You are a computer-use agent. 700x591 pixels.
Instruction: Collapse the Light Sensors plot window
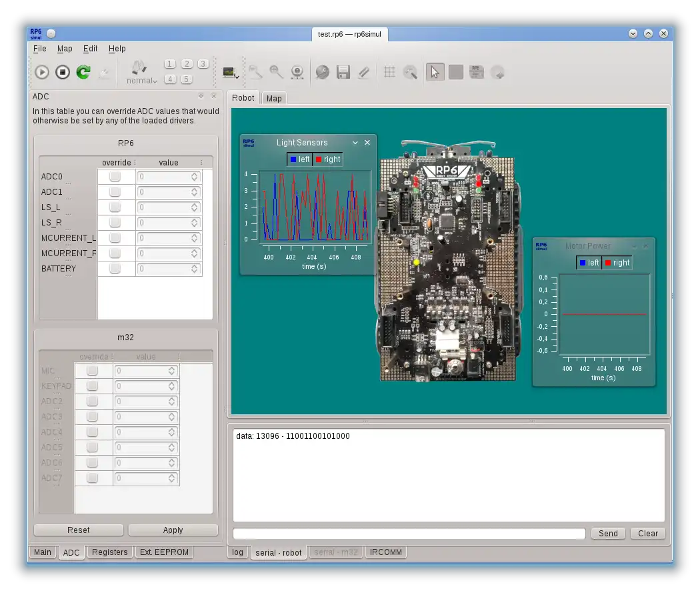355,143
